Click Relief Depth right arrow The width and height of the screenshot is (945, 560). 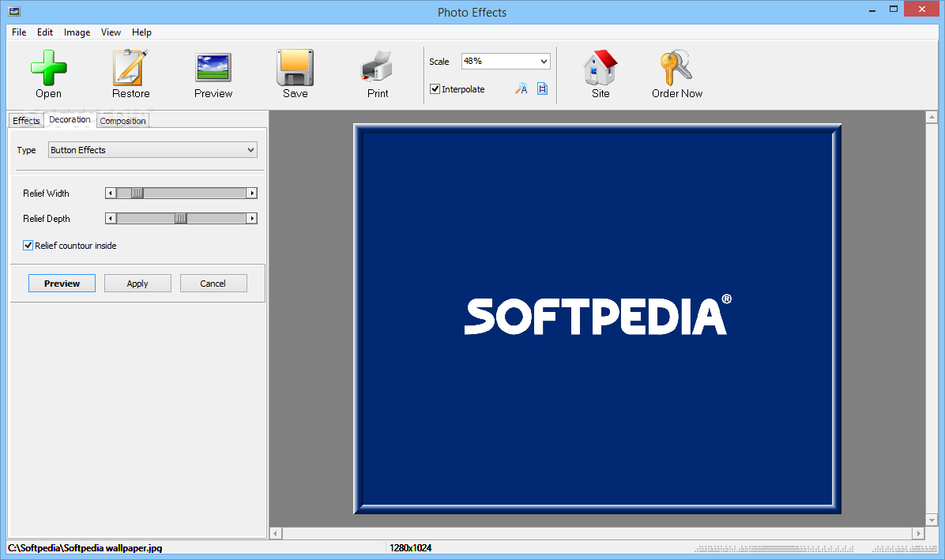click(252, 219)
